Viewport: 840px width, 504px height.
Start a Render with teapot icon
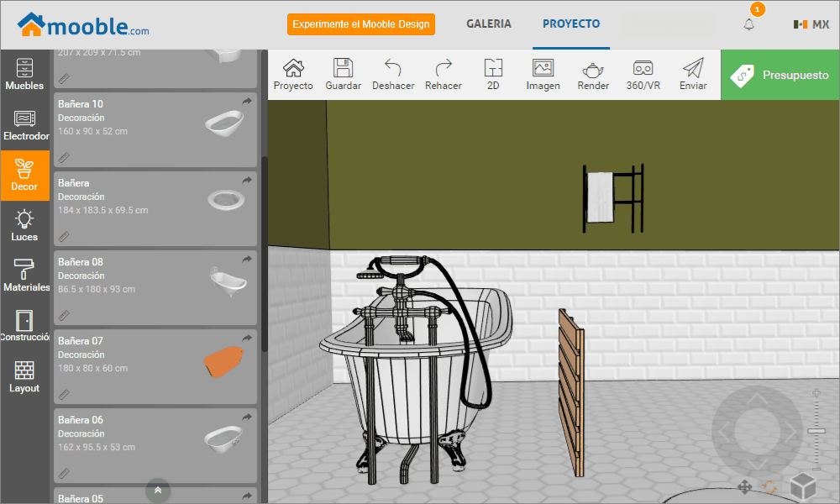(x=593, y=75)
